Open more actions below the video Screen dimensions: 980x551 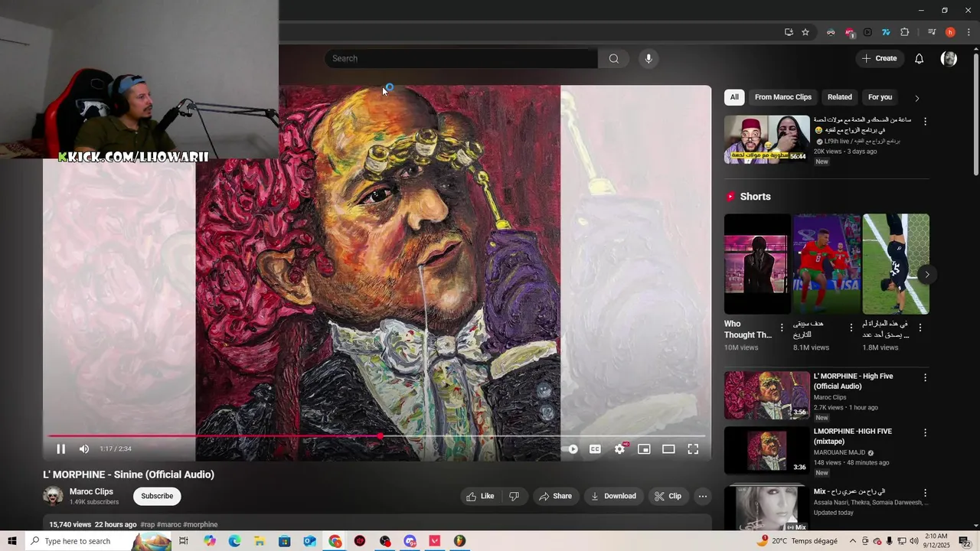tap(702, 496)
